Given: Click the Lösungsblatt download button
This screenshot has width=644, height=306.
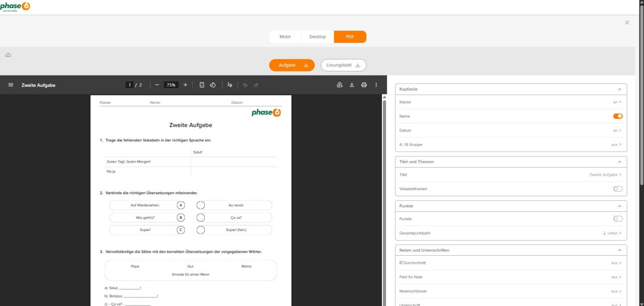Looking at the screenshot, I should tap(343, 65).
